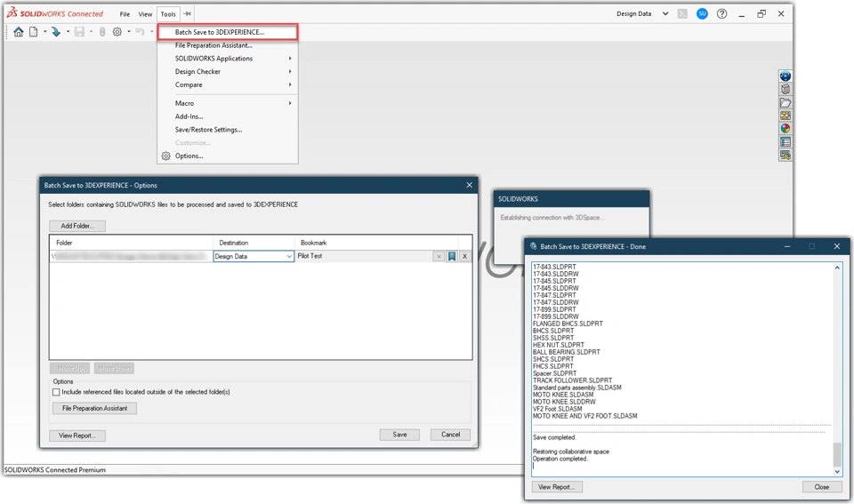Open the File menu
This screenshot has height=504, width=854.
click(125, 14)
